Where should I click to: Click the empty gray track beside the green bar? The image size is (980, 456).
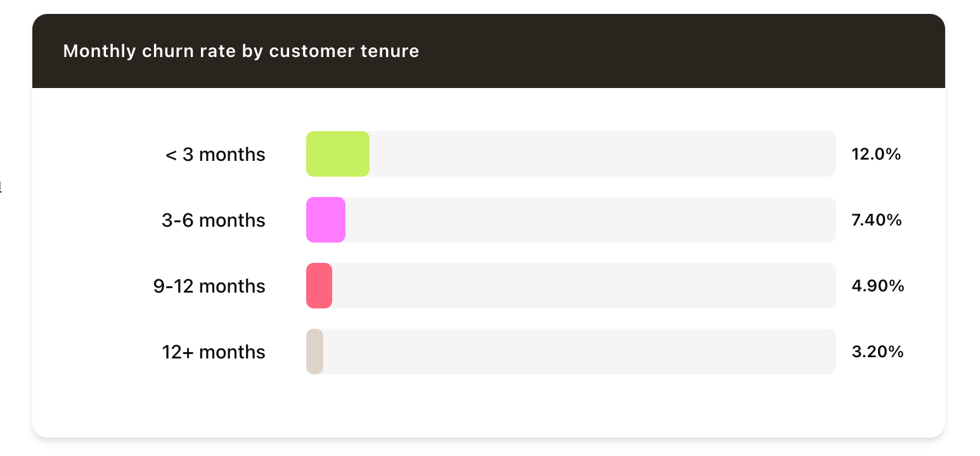[602, 154]
